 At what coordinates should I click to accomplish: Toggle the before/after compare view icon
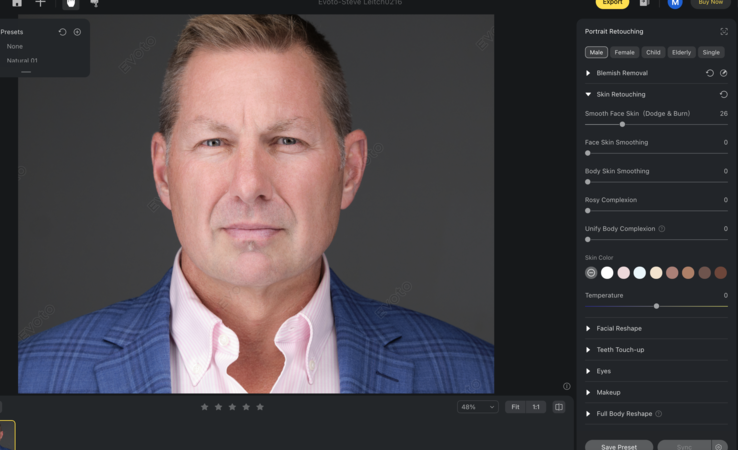pos(559,407)
